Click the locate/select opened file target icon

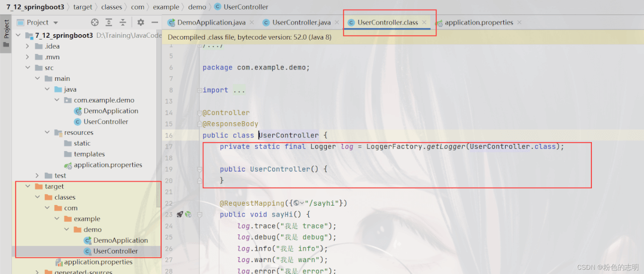tap(95, 22)
